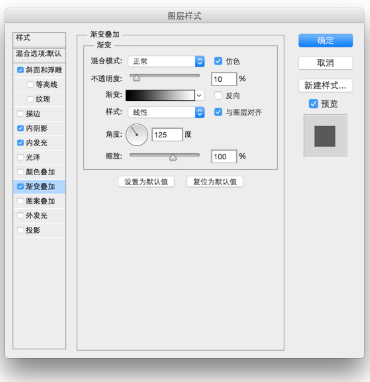Select the 斜面和浮雕 style row label
Screen dimensions: 370x382
click(44, 70)
